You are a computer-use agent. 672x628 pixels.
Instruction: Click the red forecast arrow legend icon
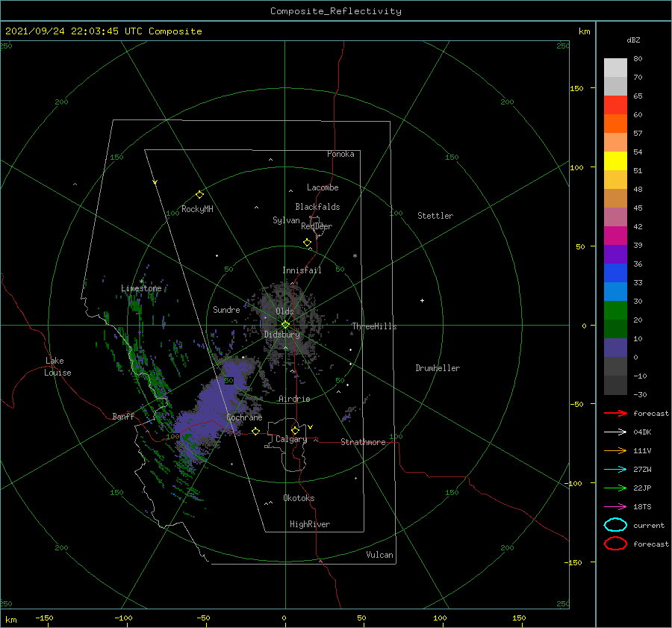615,413
